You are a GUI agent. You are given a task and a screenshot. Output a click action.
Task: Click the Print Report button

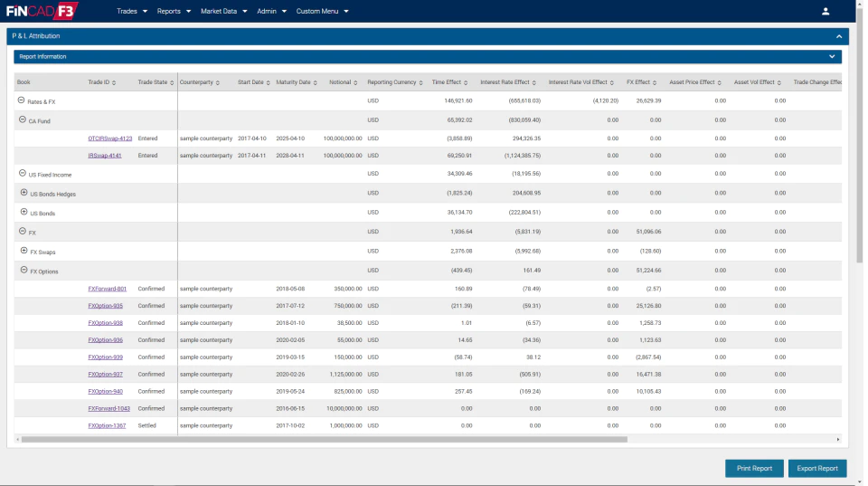tap(754, 468)
